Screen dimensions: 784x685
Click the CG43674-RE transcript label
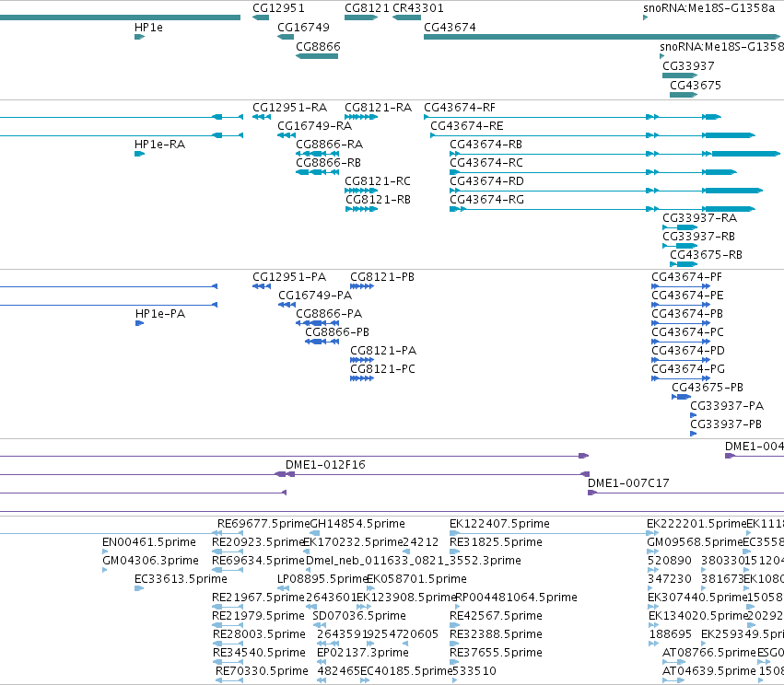(467, 126)
